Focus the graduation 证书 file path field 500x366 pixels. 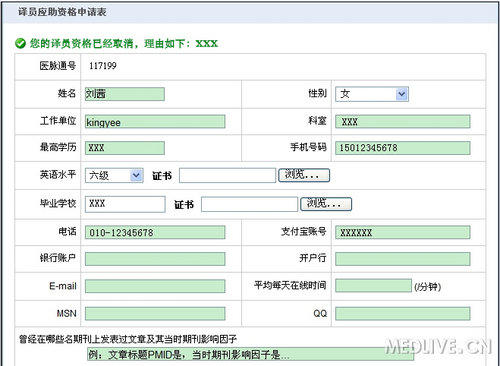coord(249,204)
